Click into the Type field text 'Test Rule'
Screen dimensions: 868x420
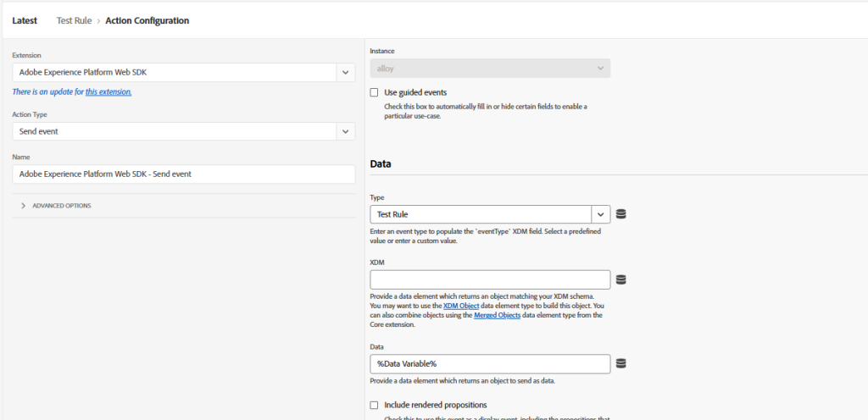point(392,214)
